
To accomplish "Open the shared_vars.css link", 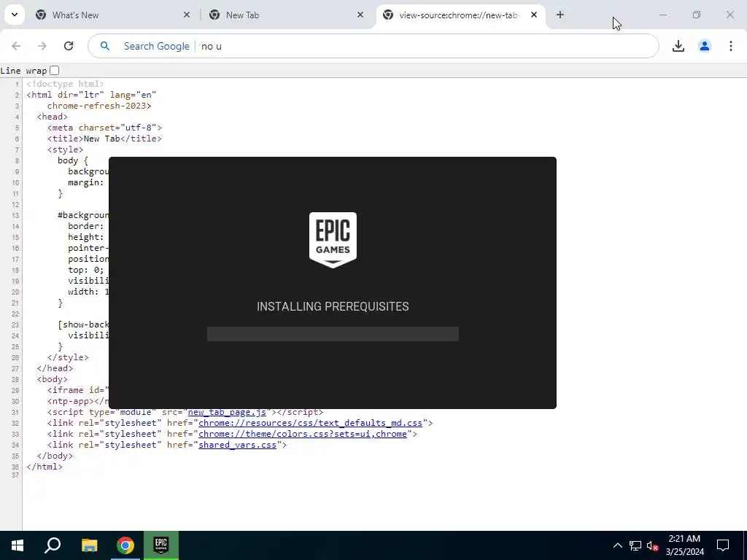I will coord(237,445).
